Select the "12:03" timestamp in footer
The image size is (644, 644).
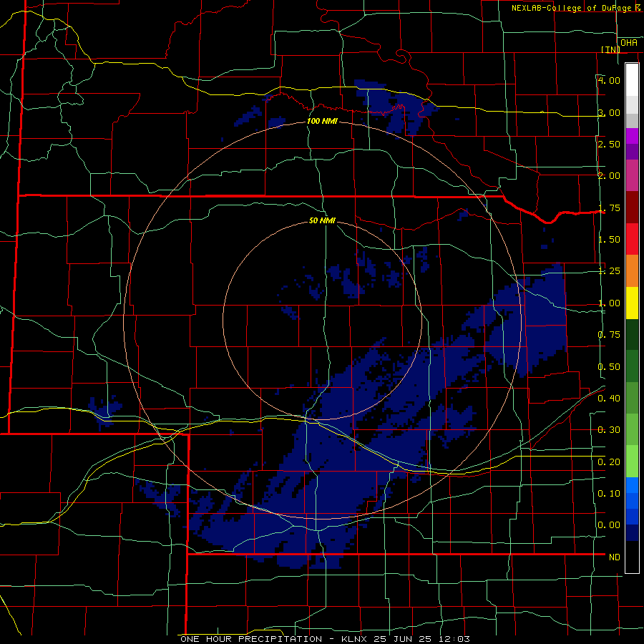[x=454, y=639]
